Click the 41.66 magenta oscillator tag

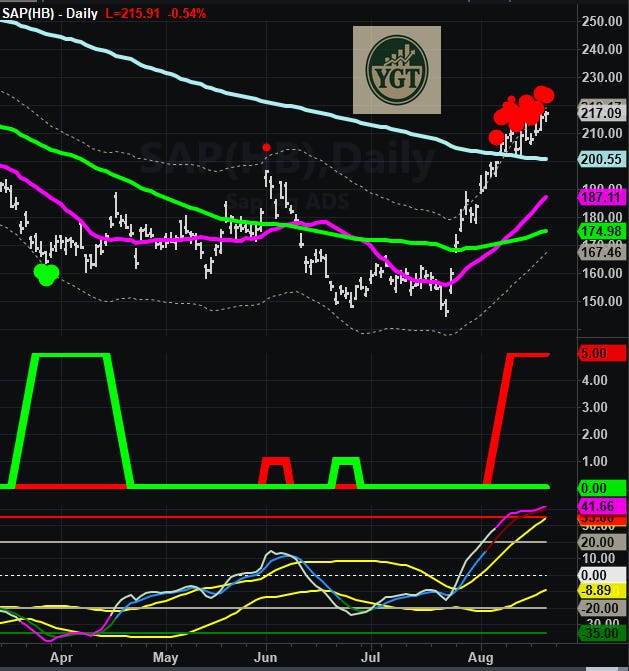(601, 506)
